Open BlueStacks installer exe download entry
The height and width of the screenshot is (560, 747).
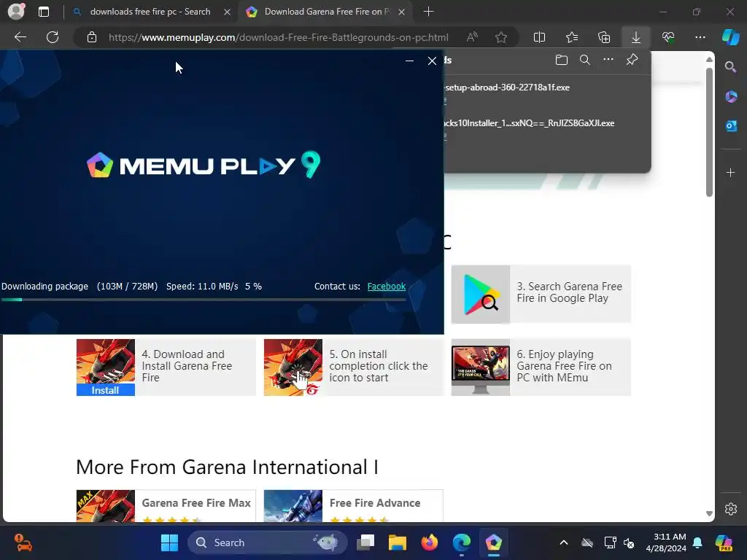coord(529,123)
